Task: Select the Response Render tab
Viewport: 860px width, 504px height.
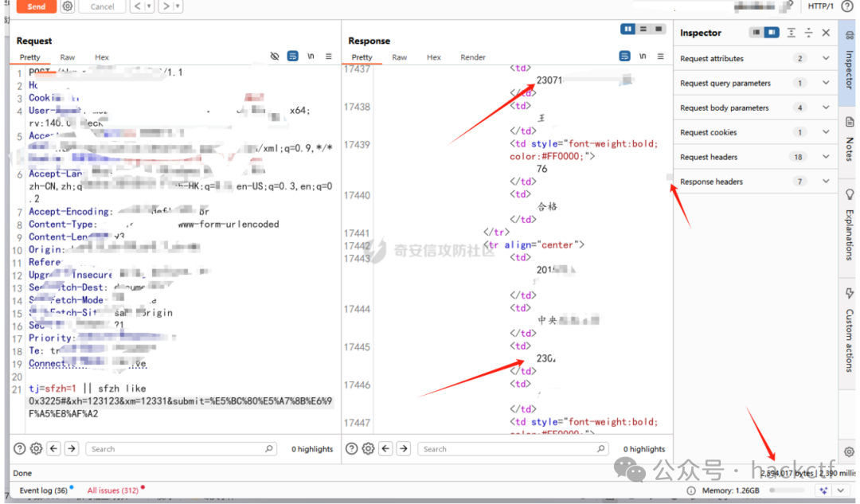Action: click(473, 57)
